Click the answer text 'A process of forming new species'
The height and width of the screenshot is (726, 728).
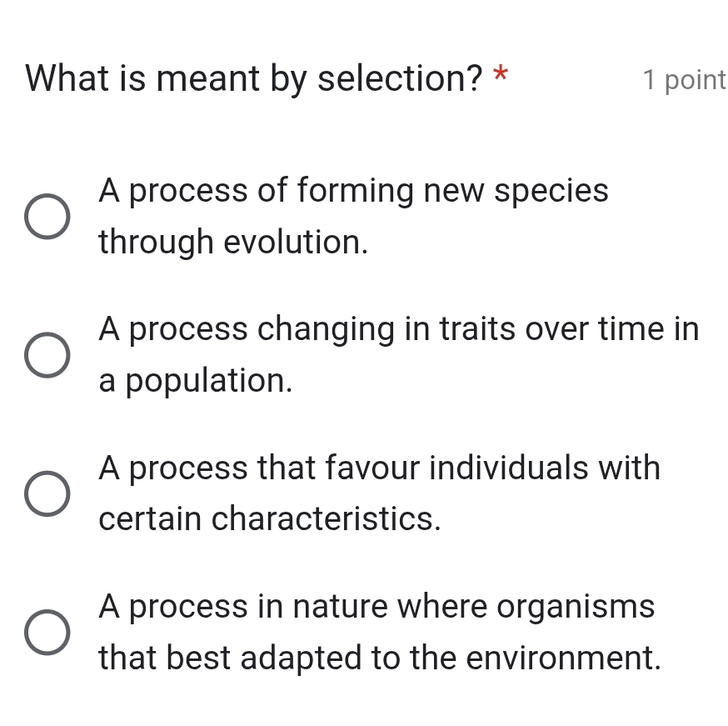354,191
